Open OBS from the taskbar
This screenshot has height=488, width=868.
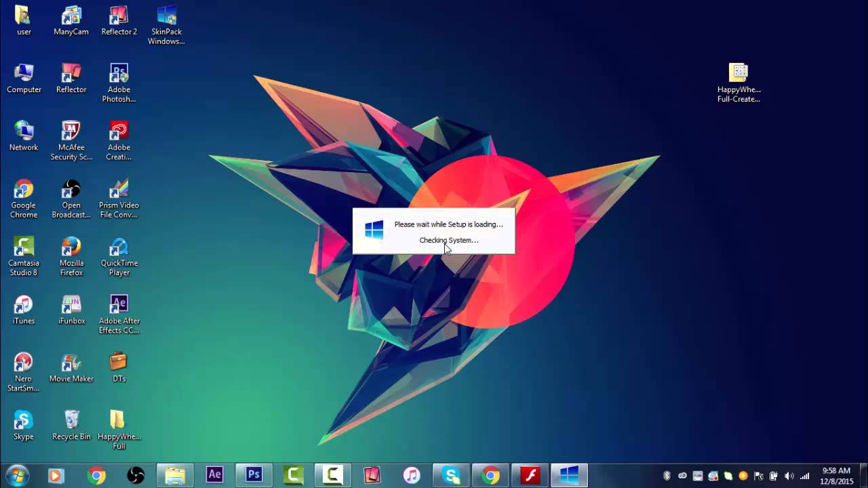(136, 476)
